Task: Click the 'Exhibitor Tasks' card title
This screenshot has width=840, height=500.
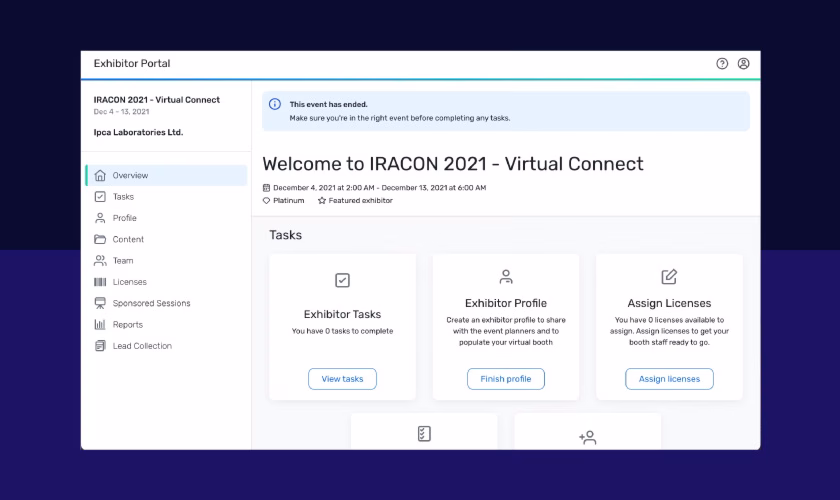Action: tap(342, 314)
